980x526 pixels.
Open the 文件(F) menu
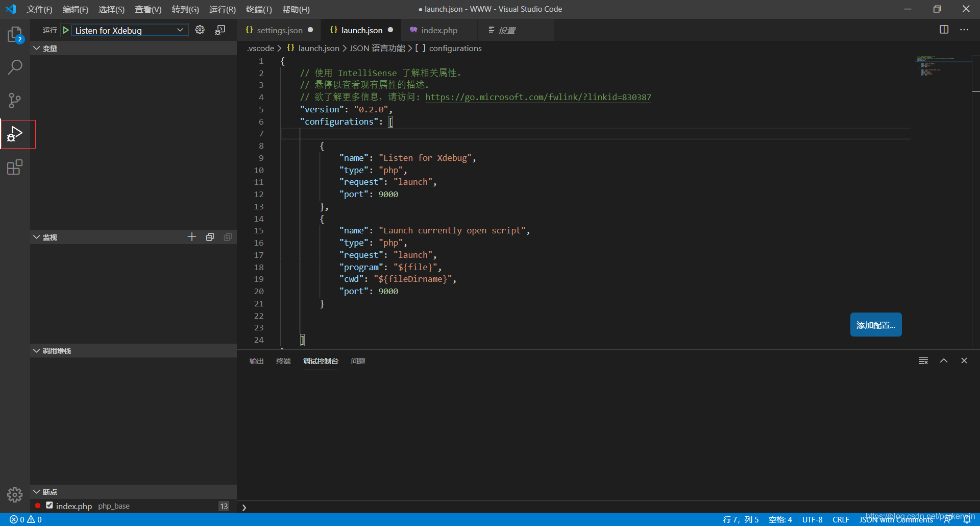tap(39, 9)
